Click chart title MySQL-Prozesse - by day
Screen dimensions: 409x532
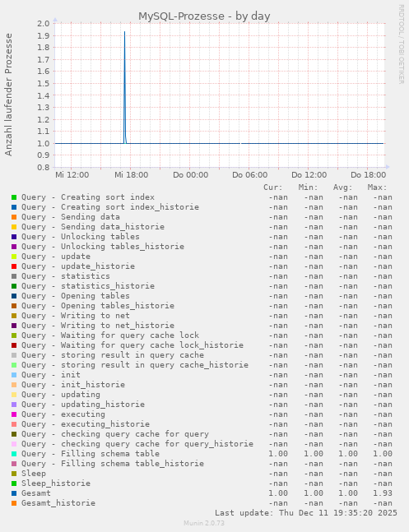tap(204, 16)
